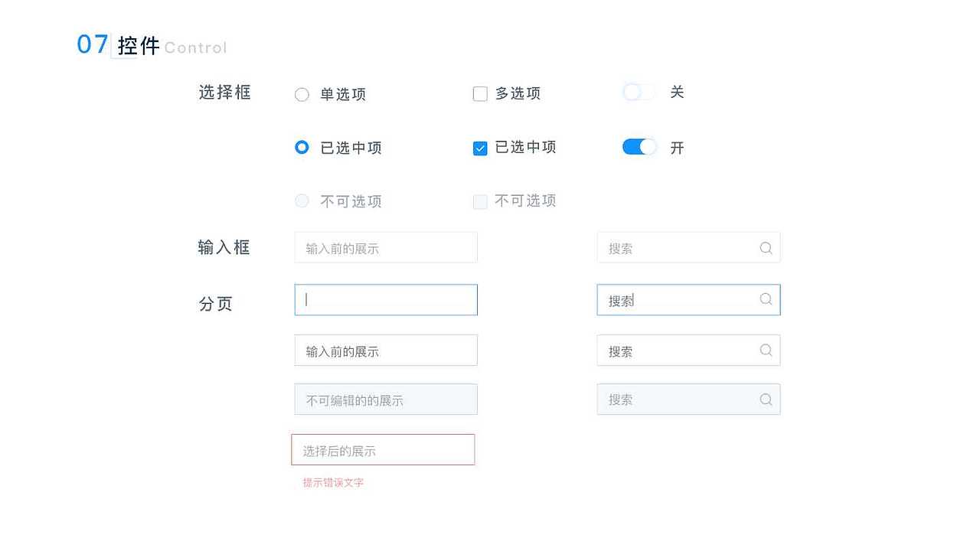Click inside the focused empty input box
Viewport: 980px width, 551px height.
[385, 299]
